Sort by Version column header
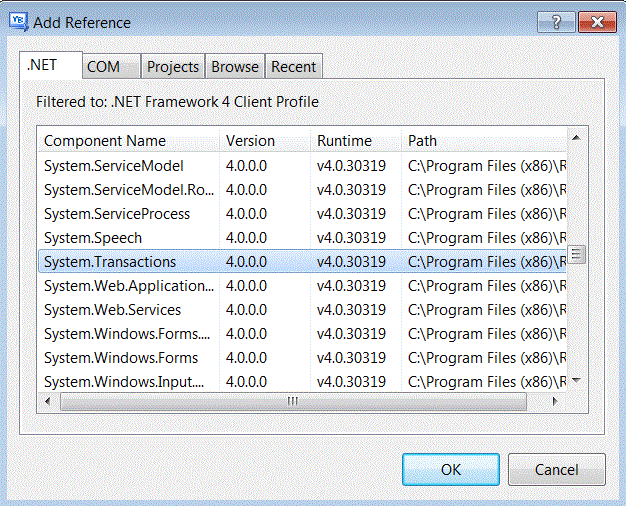The height and width of the screenshot is (510, 626). point(265,141)
